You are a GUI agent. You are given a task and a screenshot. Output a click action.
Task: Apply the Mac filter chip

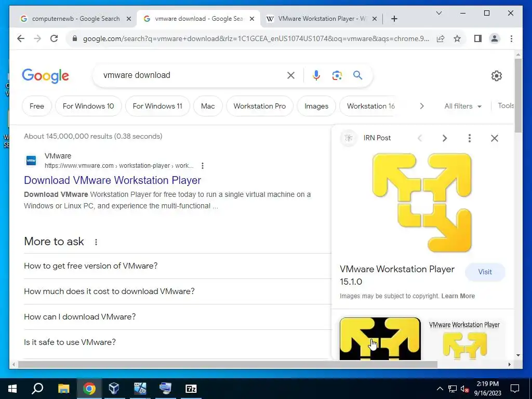pyautogui.click(x=208, y=106)
